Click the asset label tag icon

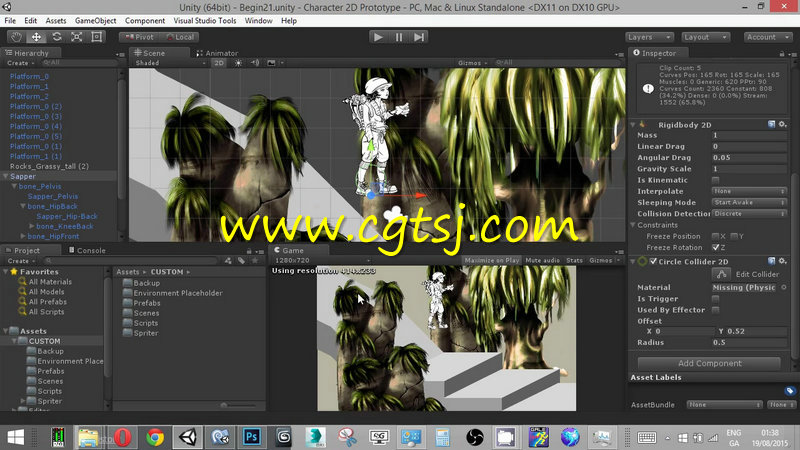[790, 391]
